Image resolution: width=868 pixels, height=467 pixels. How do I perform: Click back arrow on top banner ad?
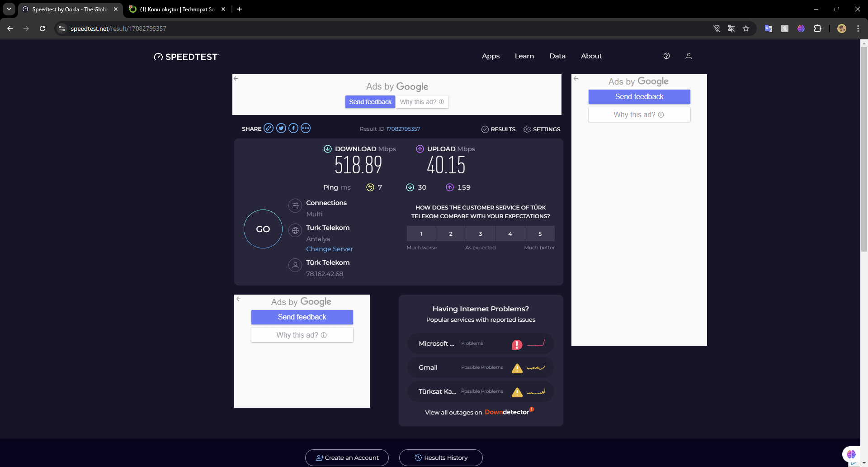pyautogui.click(x=236, y=78)
